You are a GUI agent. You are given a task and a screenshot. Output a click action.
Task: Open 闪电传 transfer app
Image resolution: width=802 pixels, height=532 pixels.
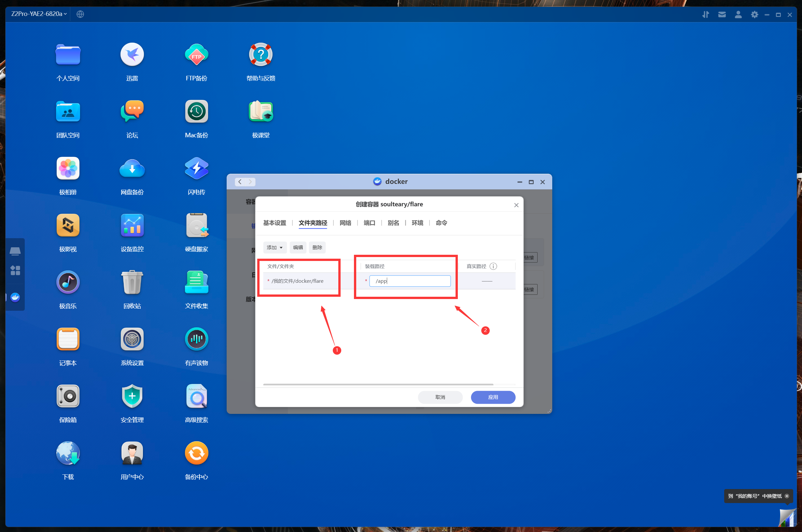tap(196, 169)
